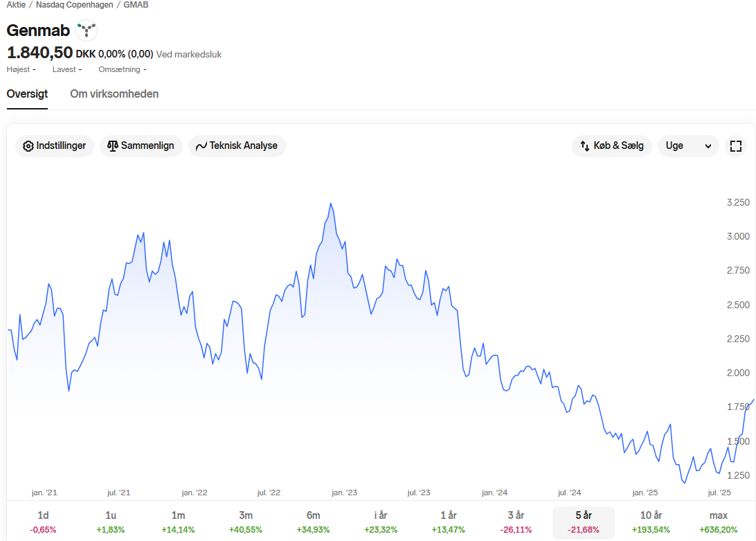756x541 pixels.
Task: Click the 1.250 y-axis label
Action: (738, 475)
